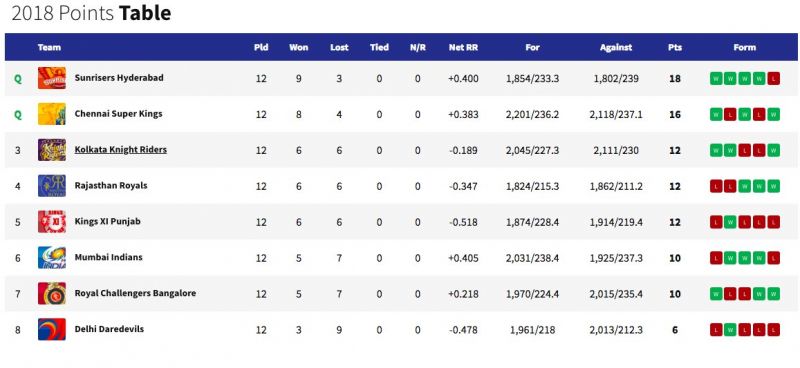Open the Kolkata Knight Riders team link

(x=120, y=150)
